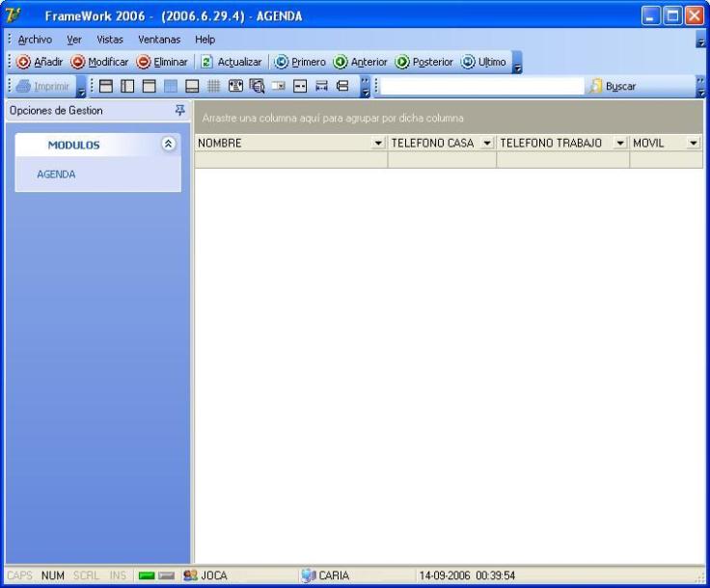710x588 pixels.
Task: Collapse the MODULOS section
Action: (x=168, y=144)
